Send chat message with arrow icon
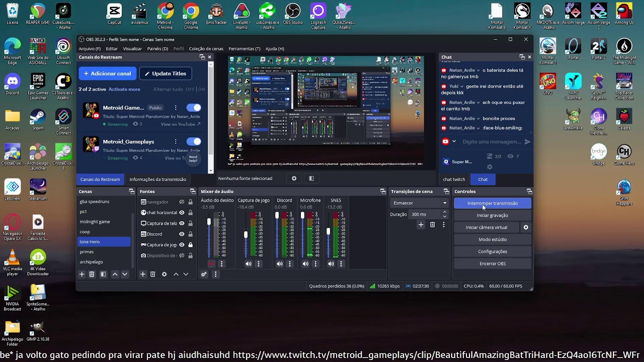This screenshot has width=644, height=362. click(527, 142)
